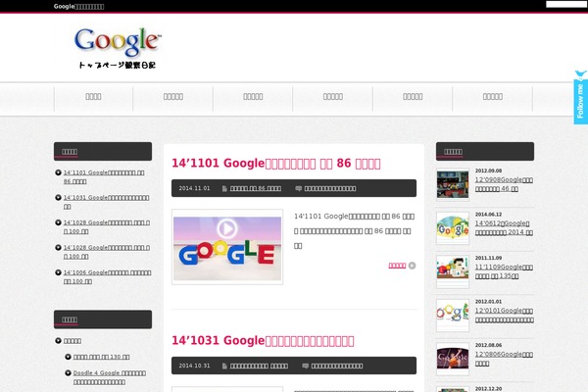Screen dimensions: 588x392
Task: Click the date 2014.06.12 in the right sidebar
Action: tap(488, 215)
